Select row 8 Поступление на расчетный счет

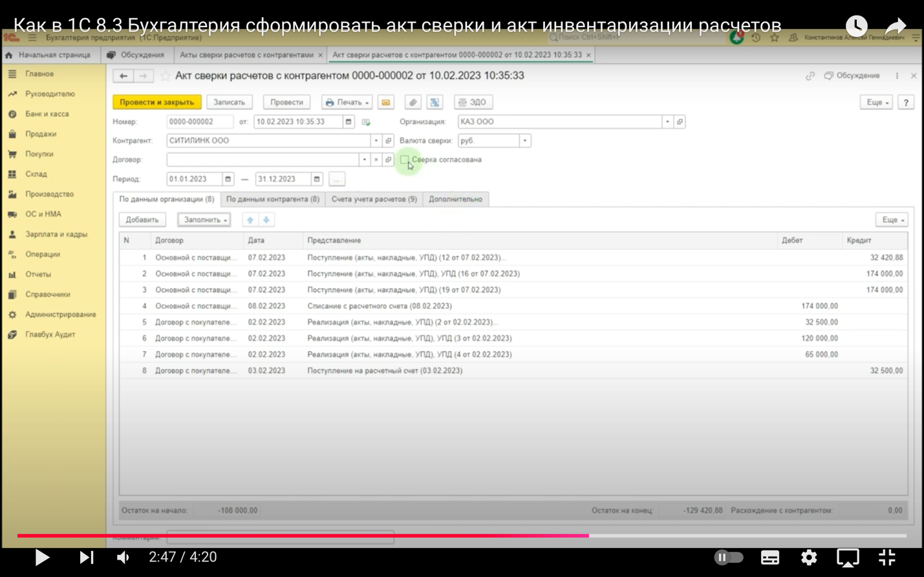[513, 370]
